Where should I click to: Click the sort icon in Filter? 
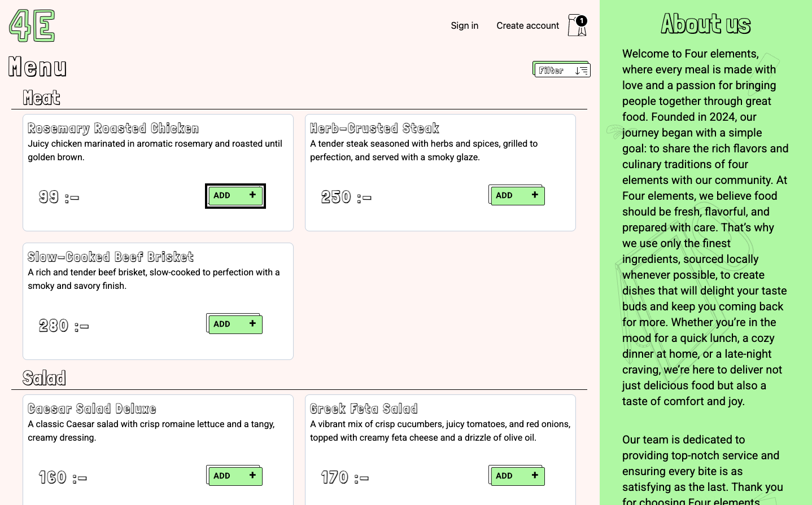tap(582, 71)
